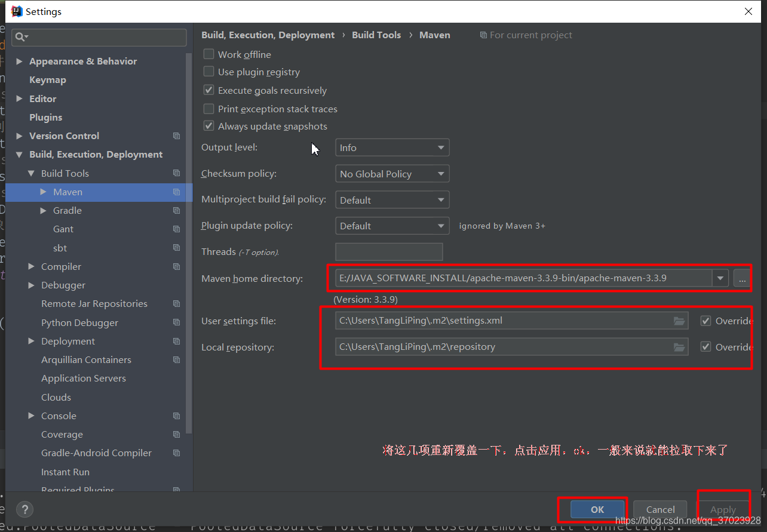Enable Use plugin registry checkbox
Screen dimensions: 767x532
208,72
